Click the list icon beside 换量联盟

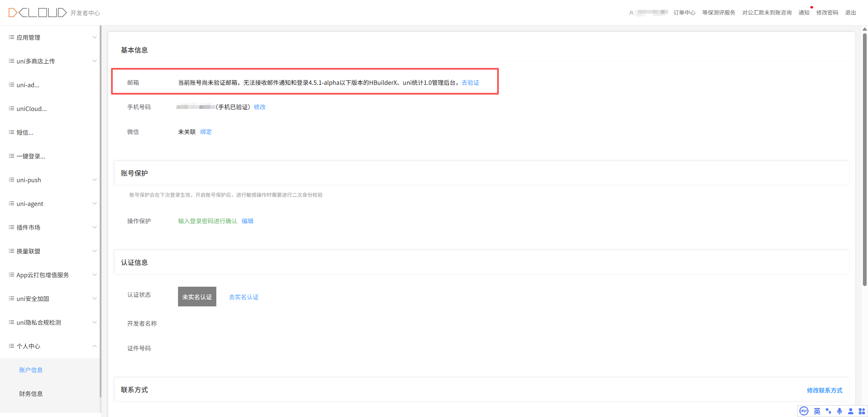(x=12, y=251)
